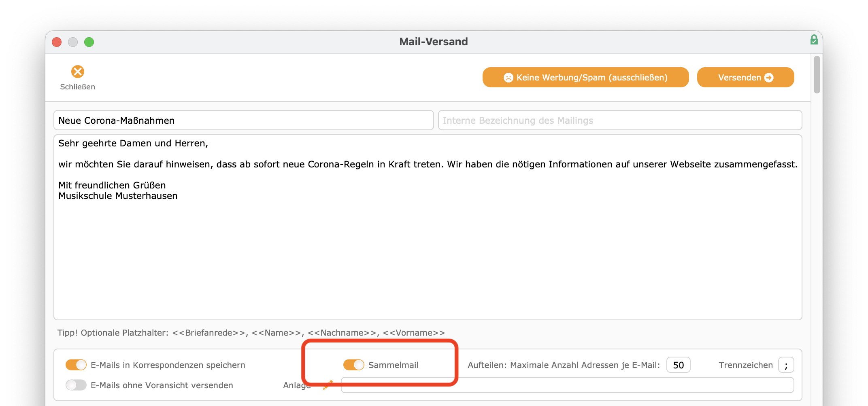The image size is (868, 406).
Task: Click 'Musikschule Musterhausen' signature line
Action: click(118, 196)
